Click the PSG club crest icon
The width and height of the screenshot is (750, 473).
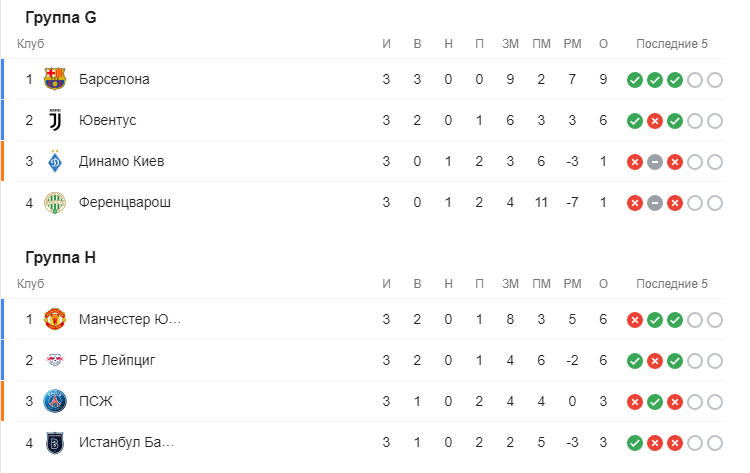[55, 402]
